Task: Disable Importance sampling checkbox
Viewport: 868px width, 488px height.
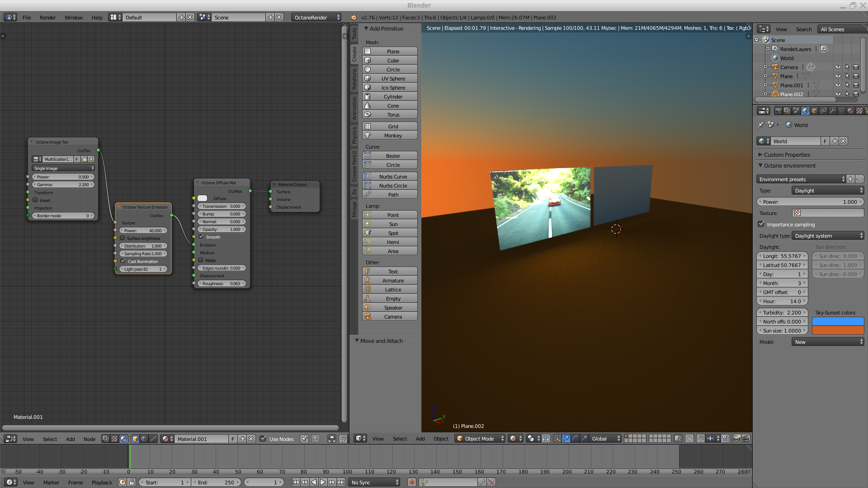Action: tap(761, 224)
